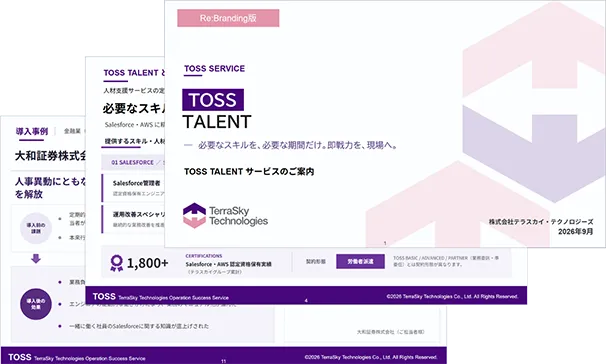Click the purple TOSS logo box
The height and width of the screenshot is (364, 606).
point(213,100)
